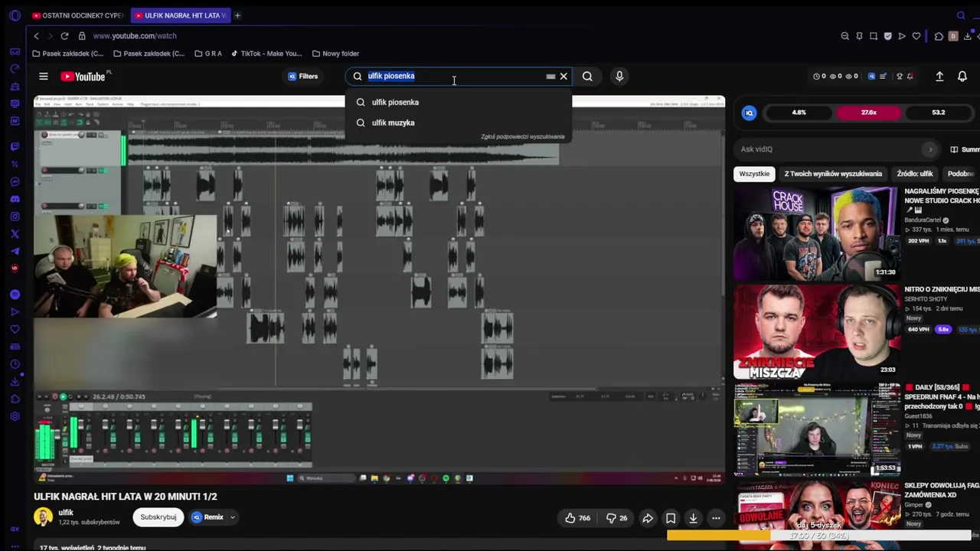980x551 pixels.
Task: Open Instagram in the Opera sidebar
Action: [x=15, y=217]
